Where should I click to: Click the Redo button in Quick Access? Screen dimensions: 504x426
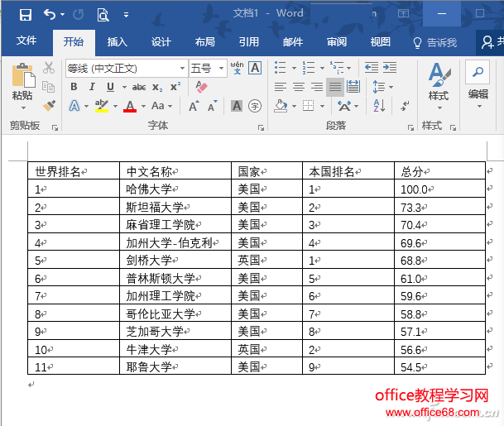click(x=78, y=14)
